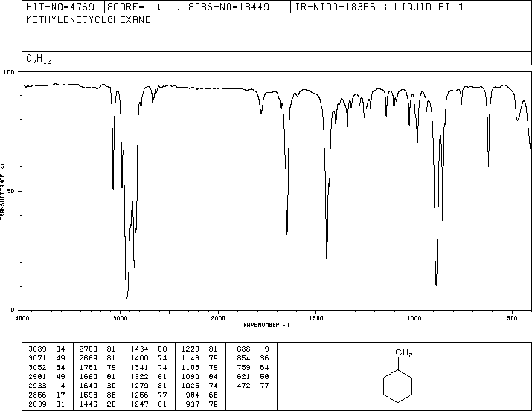Select IR-NIDA-18356 : LIQUID FILM text
Screen dimensions: 532x411
(379, 7)
